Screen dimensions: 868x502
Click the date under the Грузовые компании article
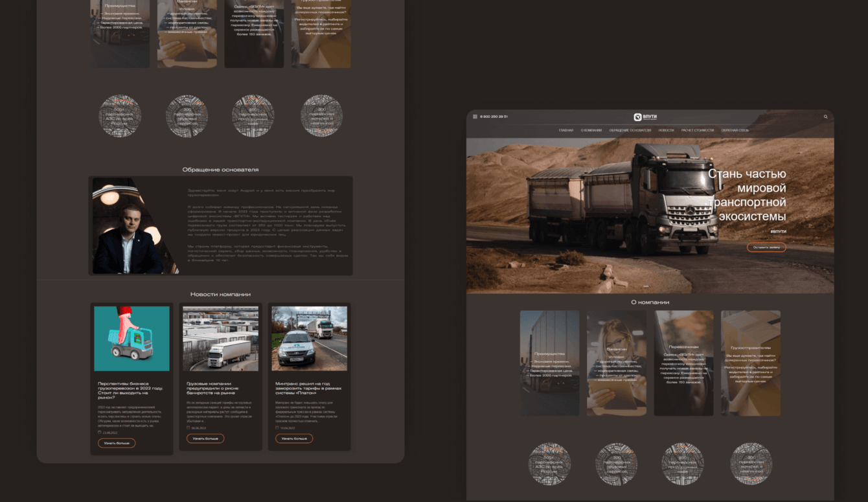199,428
